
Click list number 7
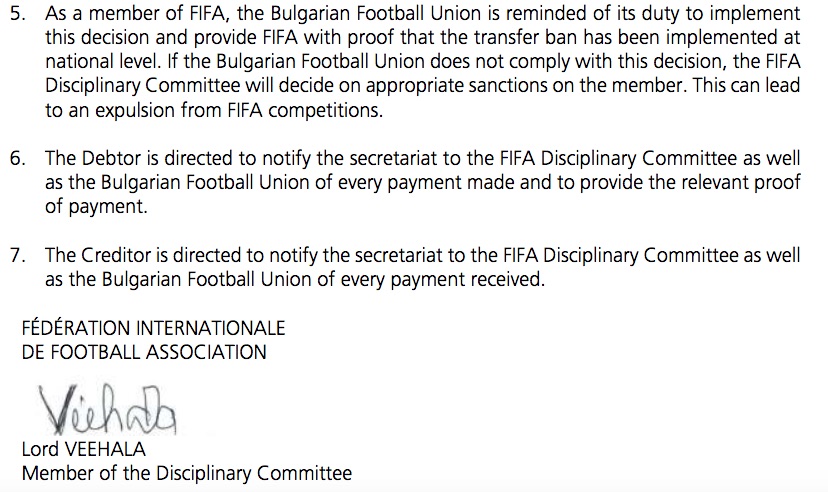28,256
